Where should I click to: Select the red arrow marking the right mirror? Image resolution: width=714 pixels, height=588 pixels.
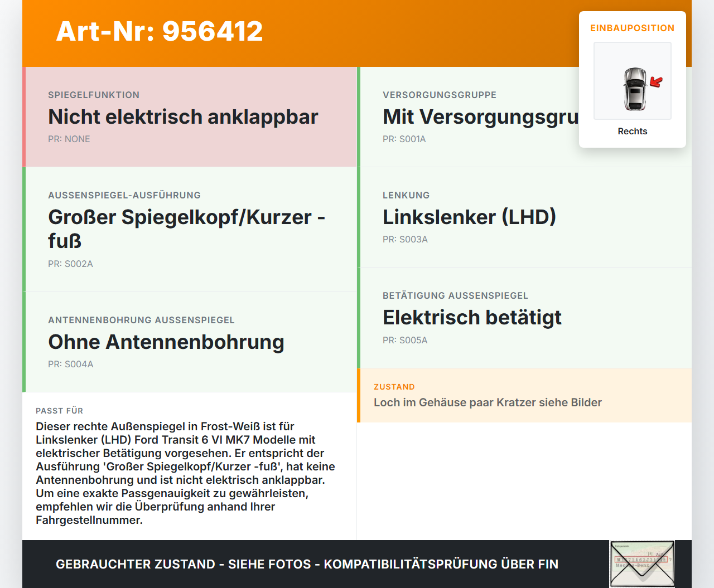pos(657,81)
